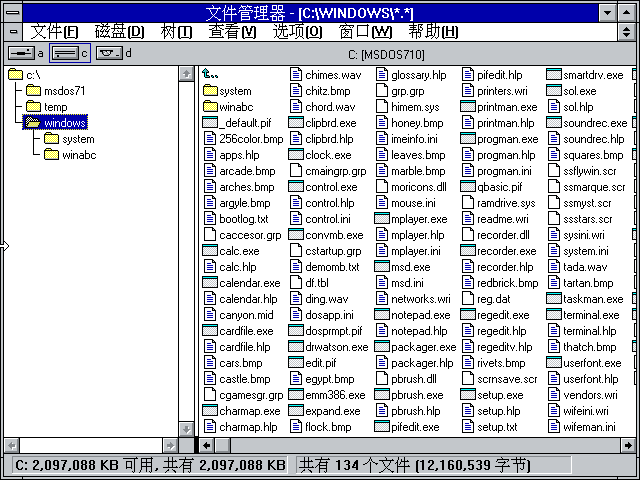Select hard drive c icon
Viewport: 640px width, 480px height.
65,53
